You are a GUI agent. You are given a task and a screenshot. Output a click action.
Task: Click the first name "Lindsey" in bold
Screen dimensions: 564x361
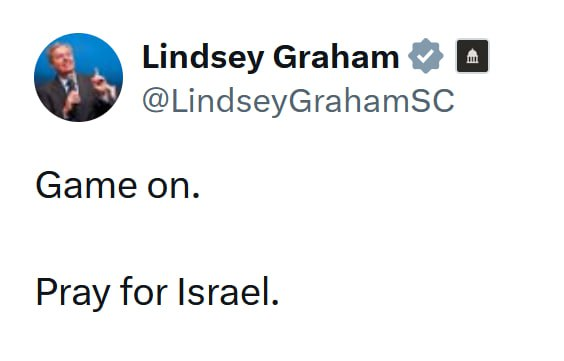click(203, 58)
